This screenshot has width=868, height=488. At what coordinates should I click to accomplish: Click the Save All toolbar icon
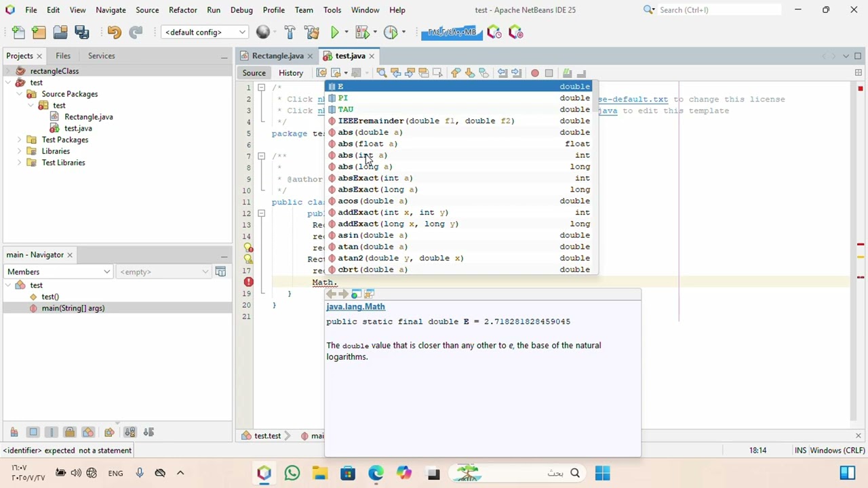pos(82,33)
